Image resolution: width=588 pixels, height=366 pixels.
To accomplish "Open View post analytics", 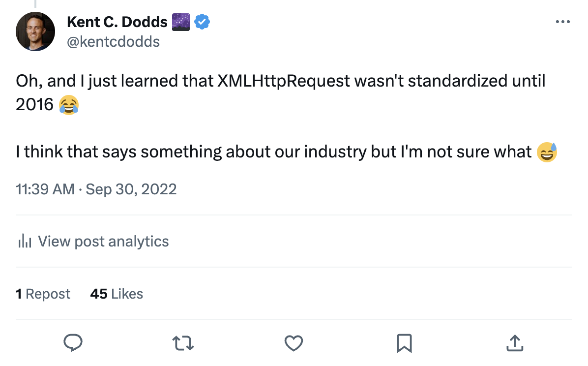I will 103,242.
